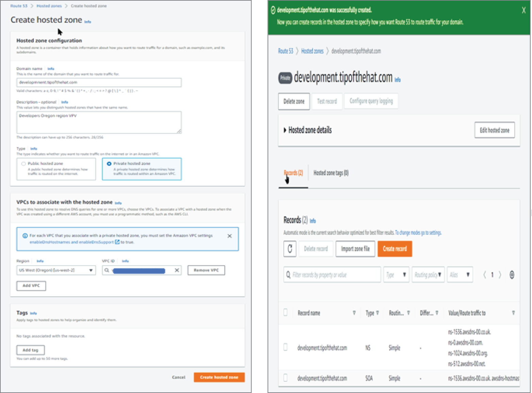Image resolution: width=532 pixels, height=393 pixels.
Task: Click Info link beside Type label
Action: click(34, 149)
